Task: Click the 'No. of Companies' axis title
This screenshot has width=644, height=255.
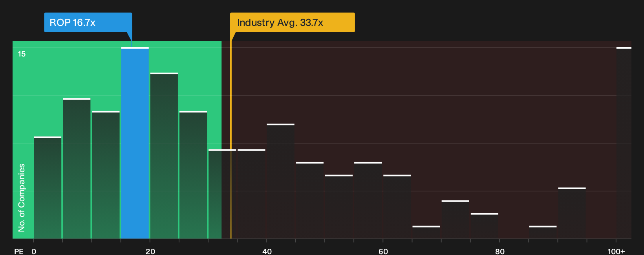Action: 22,197
